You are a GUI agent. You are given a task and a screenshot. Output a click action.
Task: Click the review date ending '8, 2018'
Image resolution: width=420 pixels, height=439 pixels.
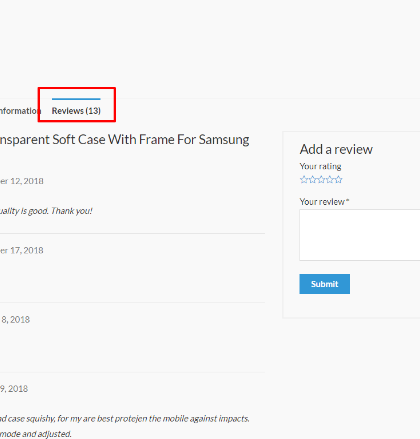[x=15, y=320]
